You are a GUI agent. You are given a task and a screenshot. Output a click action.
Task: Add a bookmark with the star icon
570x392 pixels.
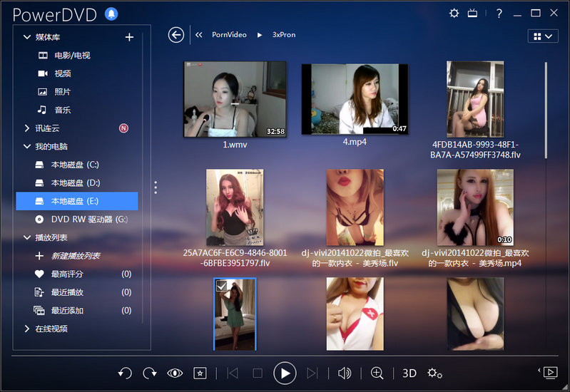click(x=200, y=373)
